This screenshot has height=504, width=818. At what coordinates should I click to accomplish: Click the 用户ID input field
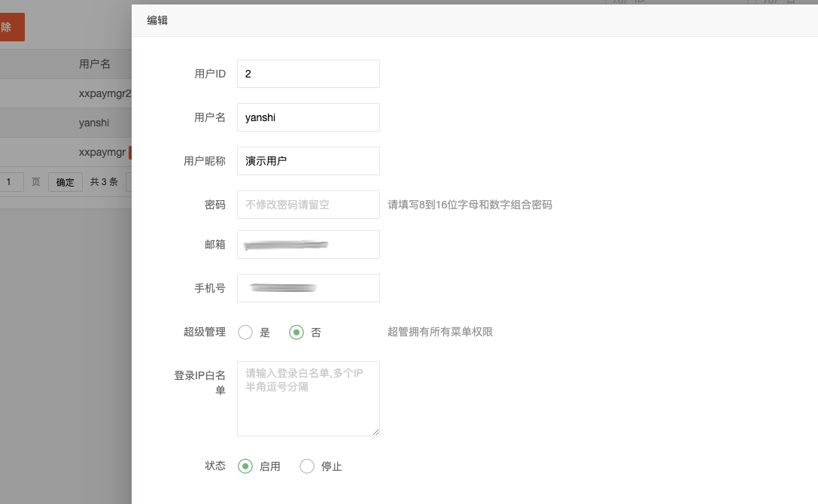pyautogui.click(x=308, y=74)
